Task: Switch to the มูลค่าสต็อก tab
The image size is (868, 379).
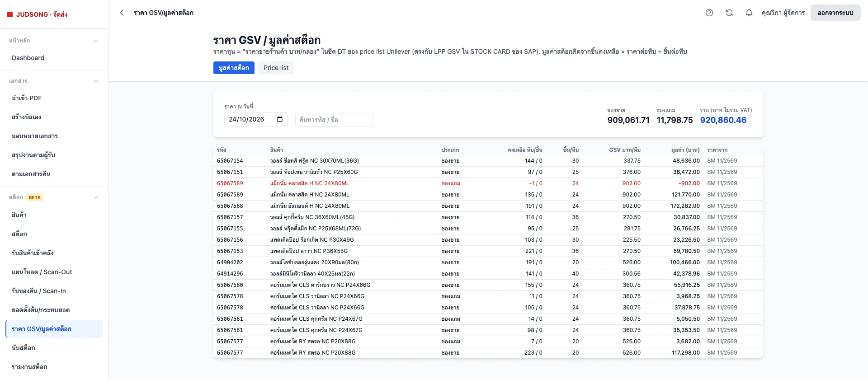Action: coord(234,68)
